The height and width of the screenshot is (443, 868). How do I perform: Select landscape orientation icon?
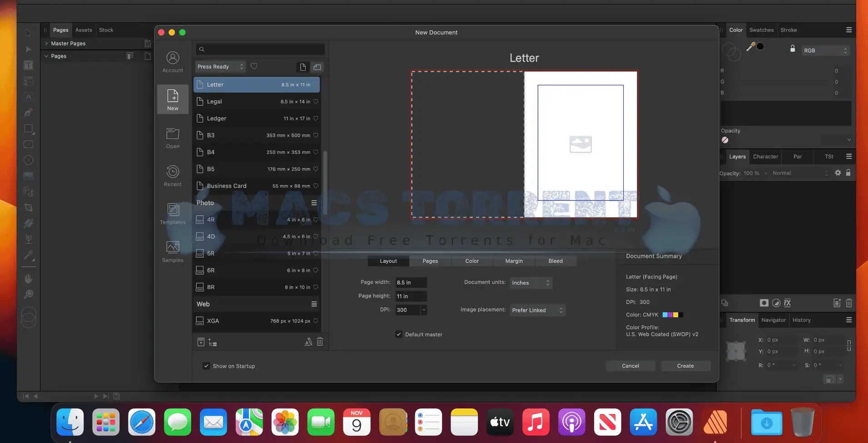point(317,67)
